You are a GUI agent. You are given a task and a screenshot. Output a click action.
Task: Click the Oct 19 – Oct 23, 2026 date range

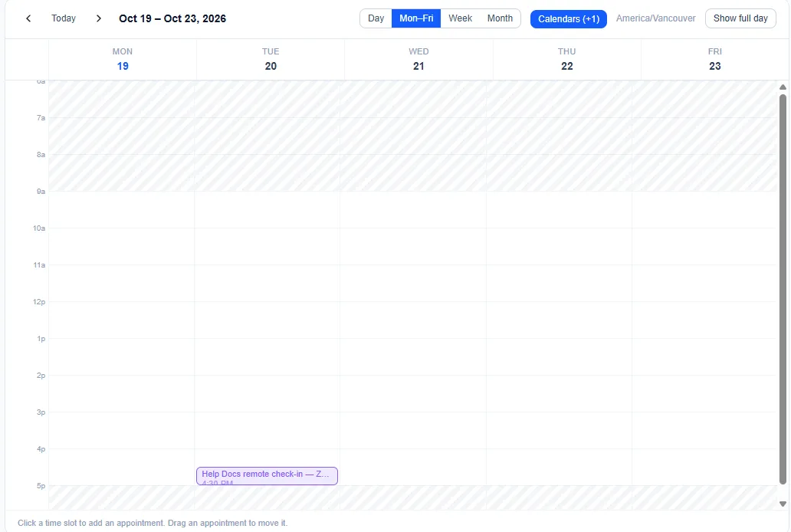(172, 18)
